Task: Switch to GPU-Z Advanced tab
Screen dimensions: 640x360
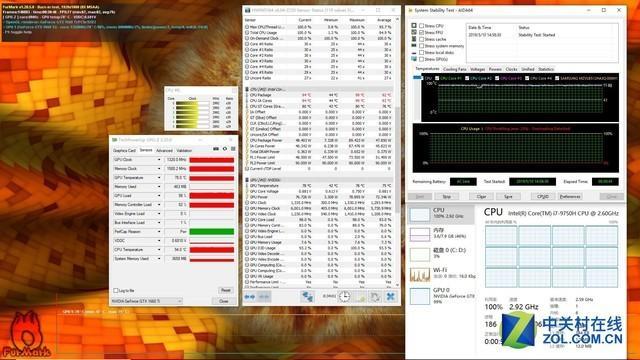Action: pyautogui.click(x=164, y=150)
